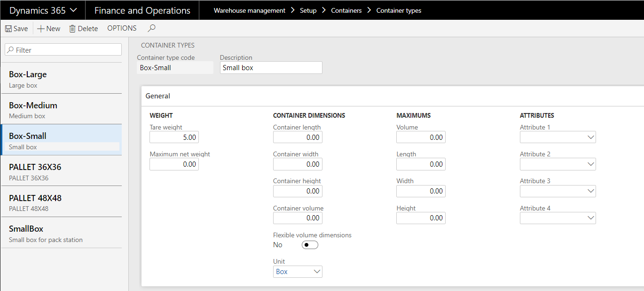Open the OPTIONS menu

coord(122,28)
